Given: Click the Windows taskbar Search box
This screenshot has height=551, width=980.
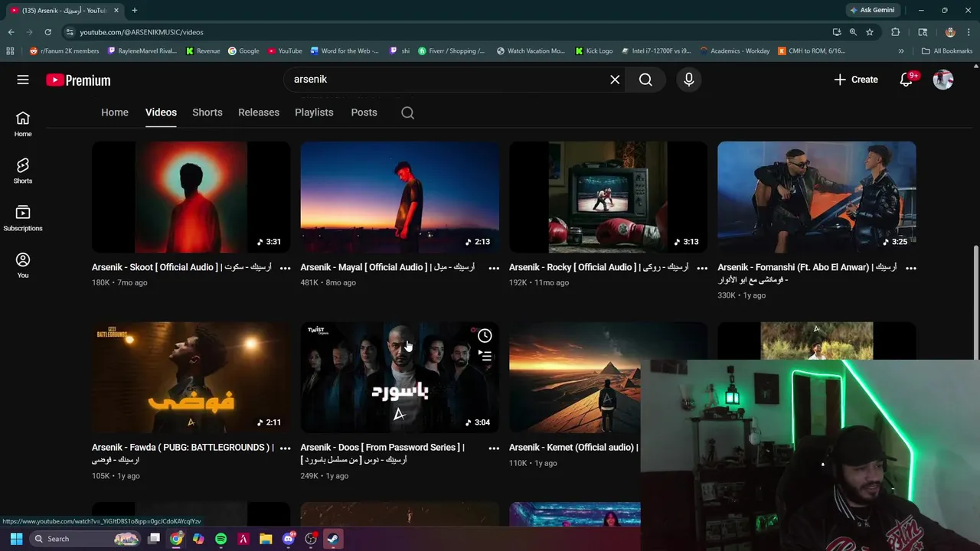Looking at the screenshot, I should tap(86, 539).
